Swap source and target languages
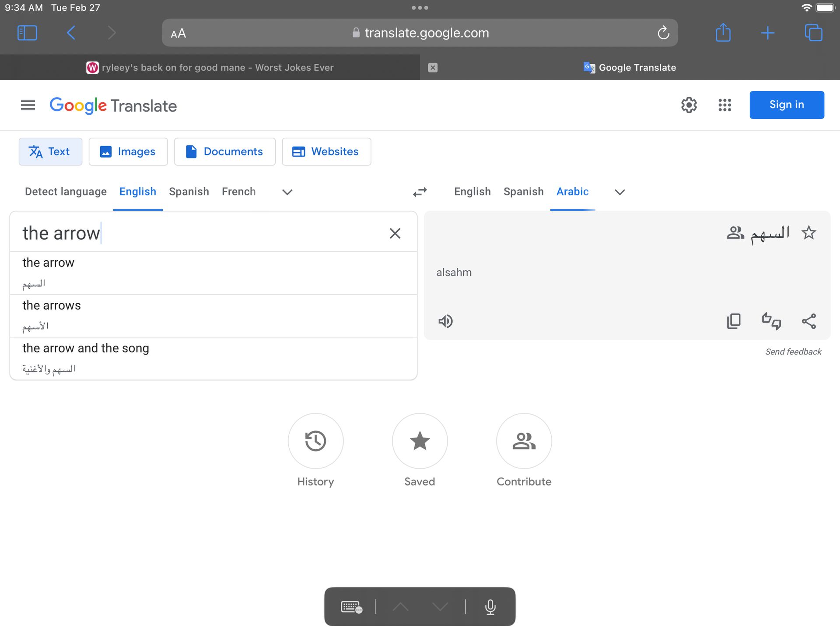The image size is (840, 630). [x=420, y=192]
